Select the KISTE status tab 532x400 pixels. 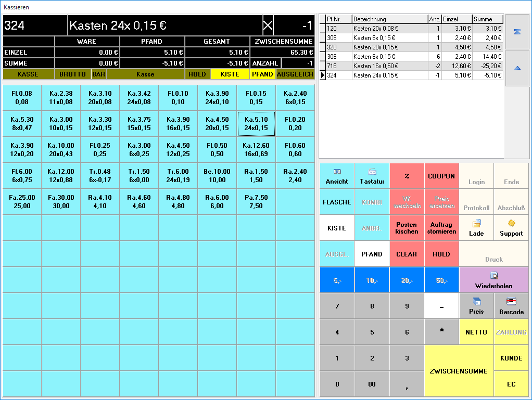coord(230,74)
